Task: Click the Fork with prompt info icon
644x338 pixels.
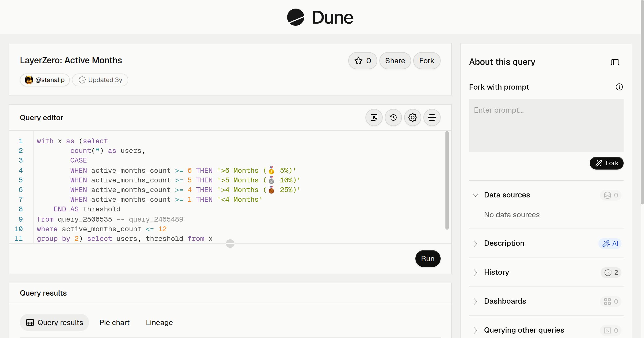Action: click(619, 87)
